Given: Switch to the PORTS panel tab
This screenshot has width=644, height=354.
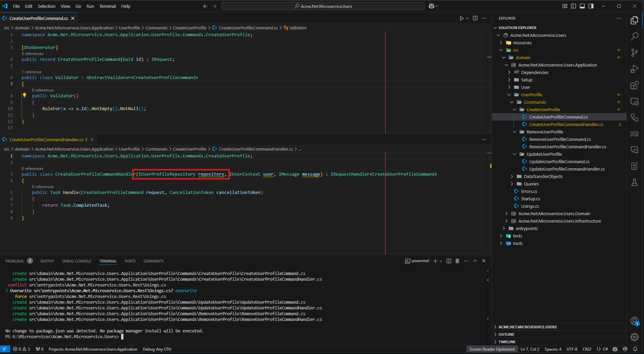Looking at the screenshot, I should pyautogui.click(x=130, y=261).
